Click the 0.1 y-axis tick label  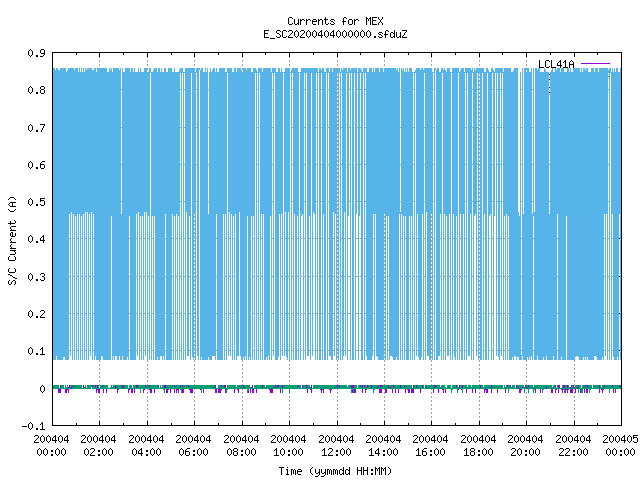pos(36,351)
